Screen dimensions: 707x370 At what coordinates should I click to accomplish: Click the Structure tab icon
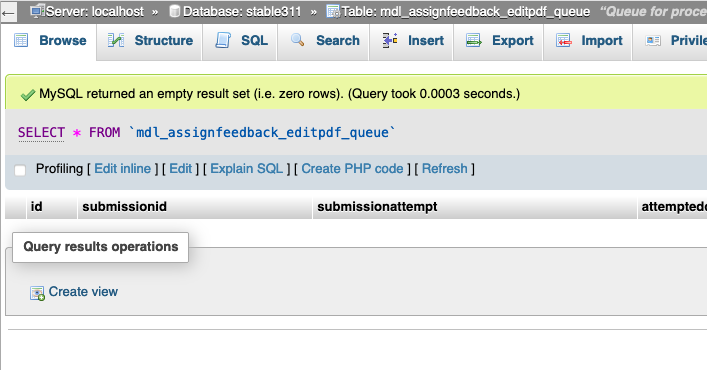click(x=116, y=41)
